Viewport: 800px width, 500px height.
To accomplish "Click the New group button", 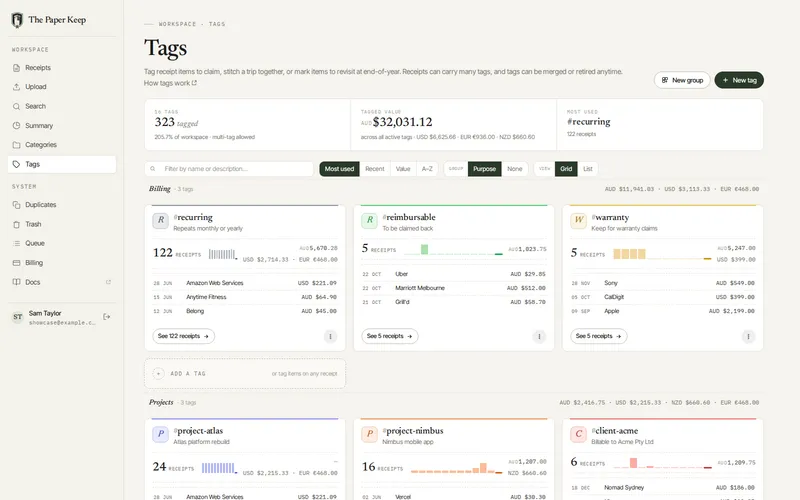I will tap(682, 80).
